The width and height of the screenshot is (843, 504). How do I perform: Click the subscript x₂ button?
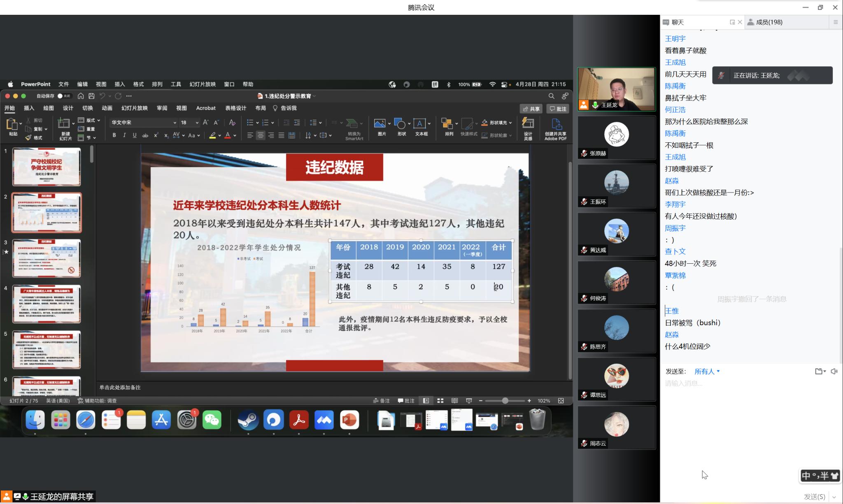[x=166, y=135]
